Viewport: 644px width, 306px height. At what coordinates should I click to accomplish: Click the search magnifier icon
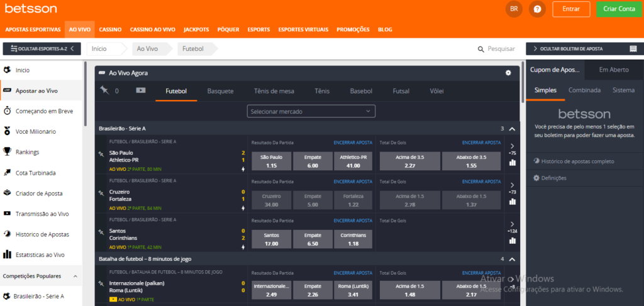(481, 49)
